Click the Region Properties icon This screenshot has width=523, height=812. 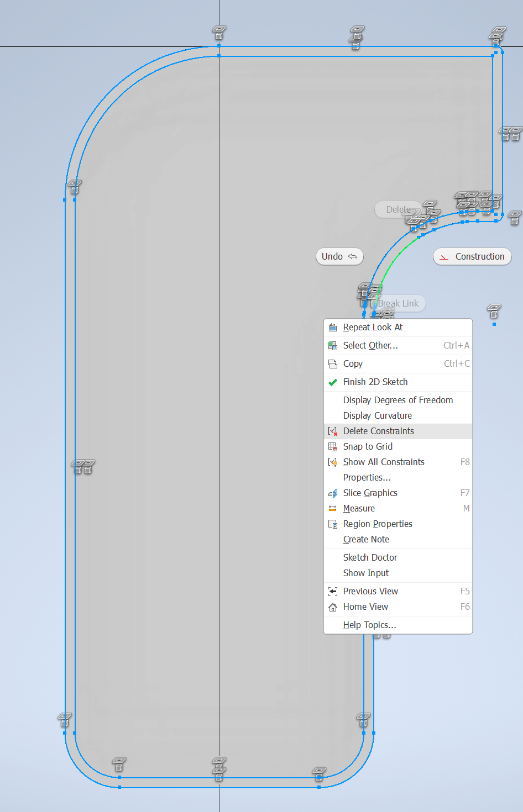(x=333, y=524)
